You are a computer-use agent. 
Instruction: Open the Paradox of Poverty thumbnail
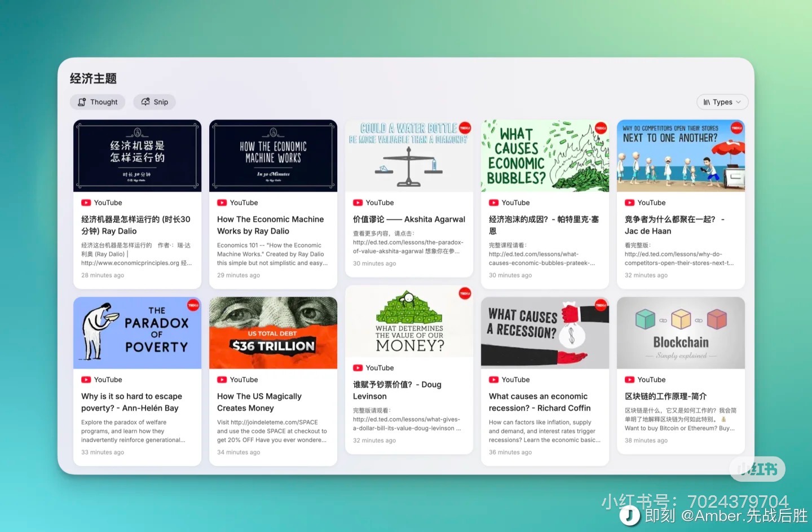point(137,333)
